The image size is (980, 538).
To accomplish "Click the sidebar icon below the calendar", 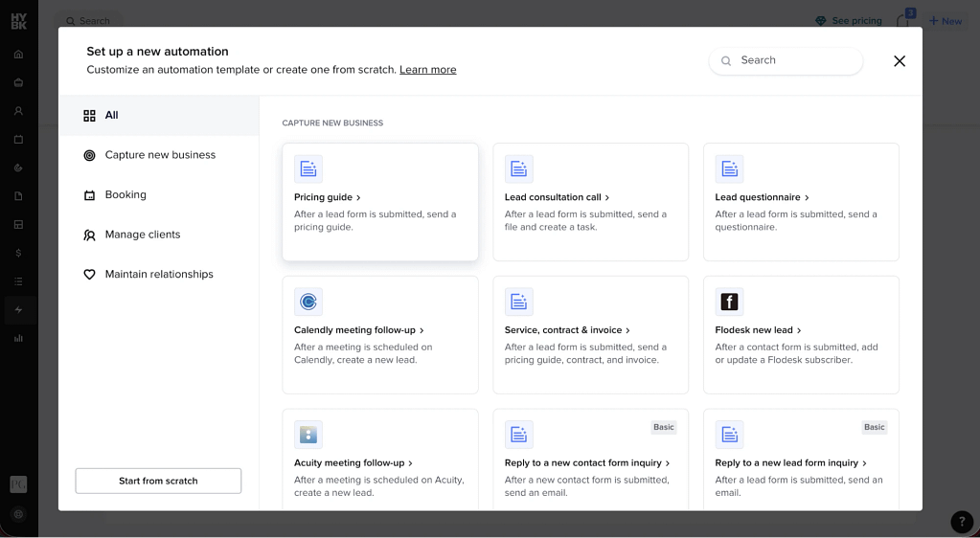I will (x=19, y=168).
